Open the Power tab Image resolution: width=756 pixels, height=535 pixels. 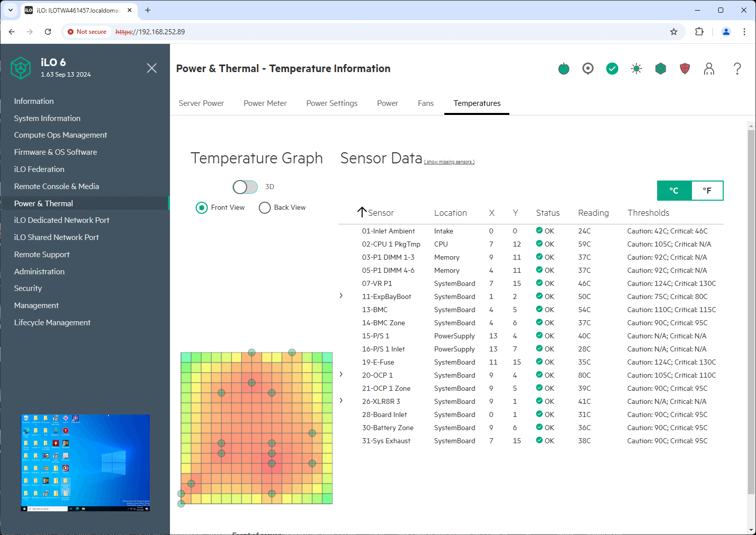click(388, 103)
